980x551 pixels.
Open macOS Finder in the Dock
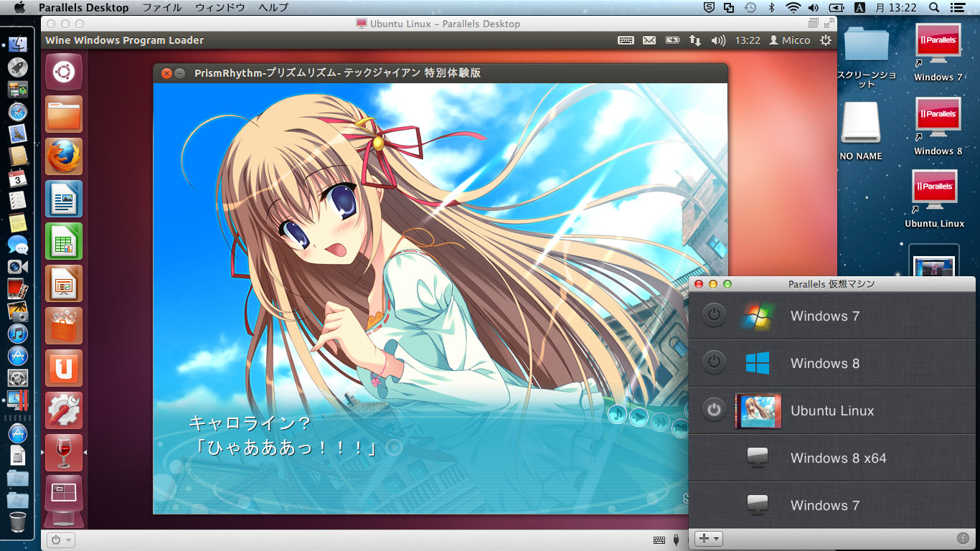pyautogui.click(x=18, y=44)
